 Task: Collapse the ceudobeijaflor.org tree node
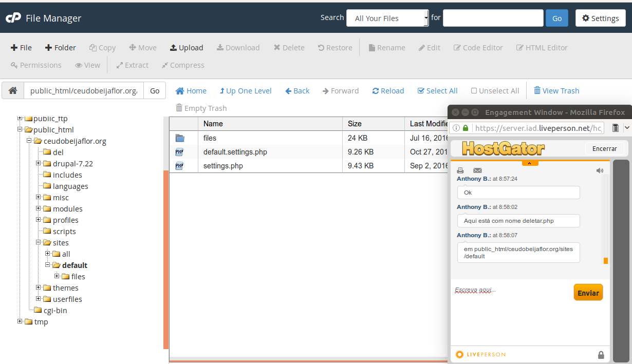point(29,141)
